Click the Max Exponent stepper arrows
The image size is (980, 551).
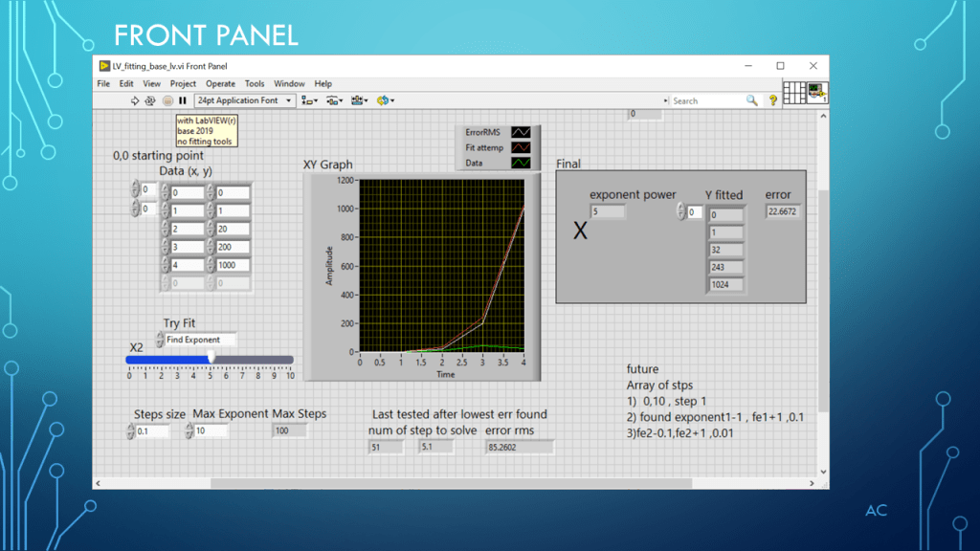(189, 431)
